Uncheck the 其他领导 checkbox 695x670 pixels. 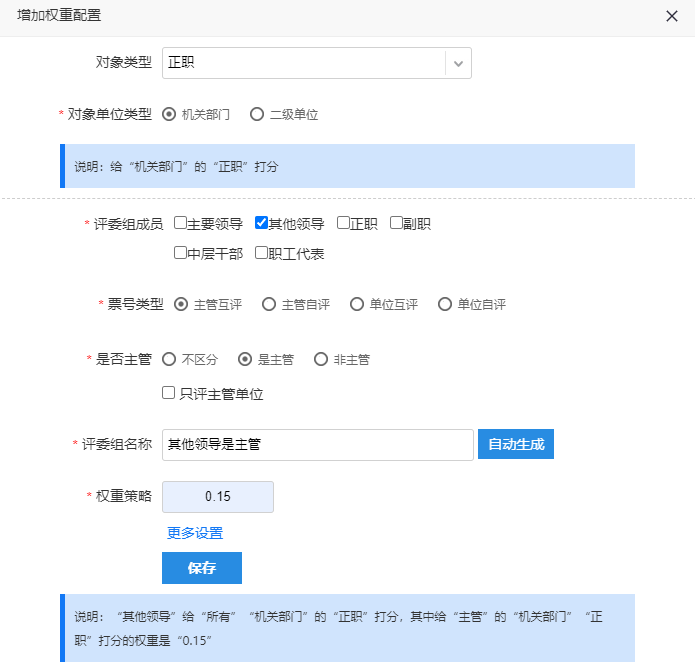click(261, 222)
